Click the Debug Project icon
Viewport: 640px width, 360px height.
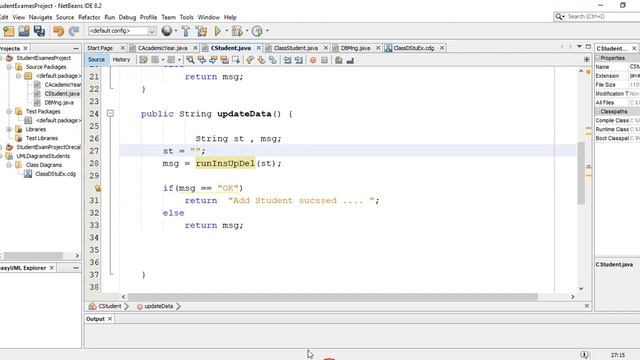point(237,31)
